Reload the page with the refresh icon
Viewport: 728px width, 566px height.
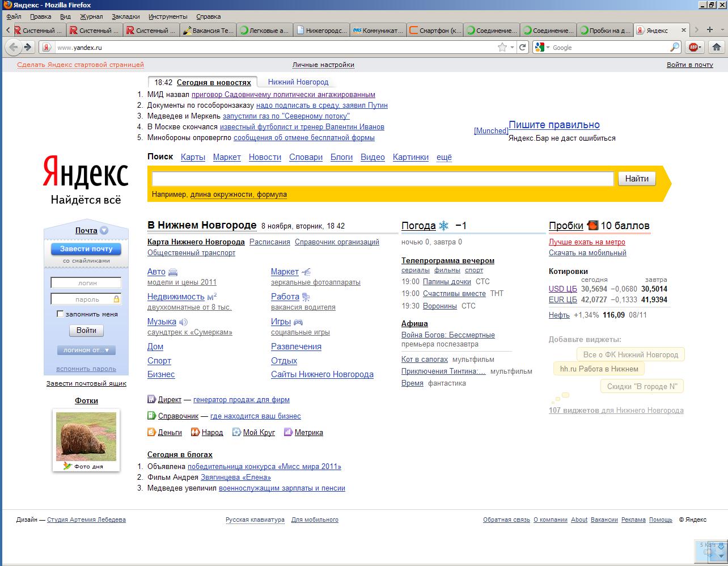tap(523, 47)
